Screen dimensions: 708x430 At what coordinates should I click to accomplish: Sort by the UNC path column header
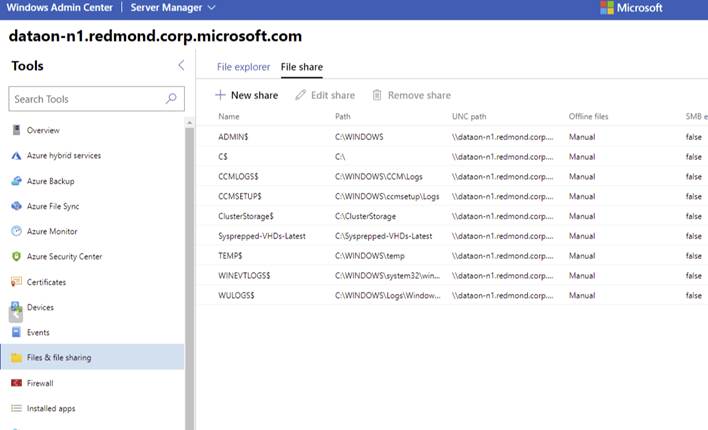pyautogui.click(x=469, y=117)
